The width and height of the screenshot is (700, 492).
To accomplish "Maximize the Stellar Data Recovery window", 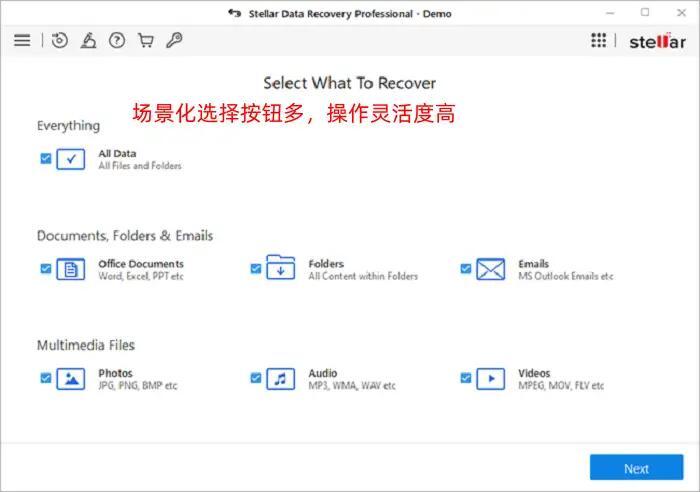I will (x=645, y=13).
